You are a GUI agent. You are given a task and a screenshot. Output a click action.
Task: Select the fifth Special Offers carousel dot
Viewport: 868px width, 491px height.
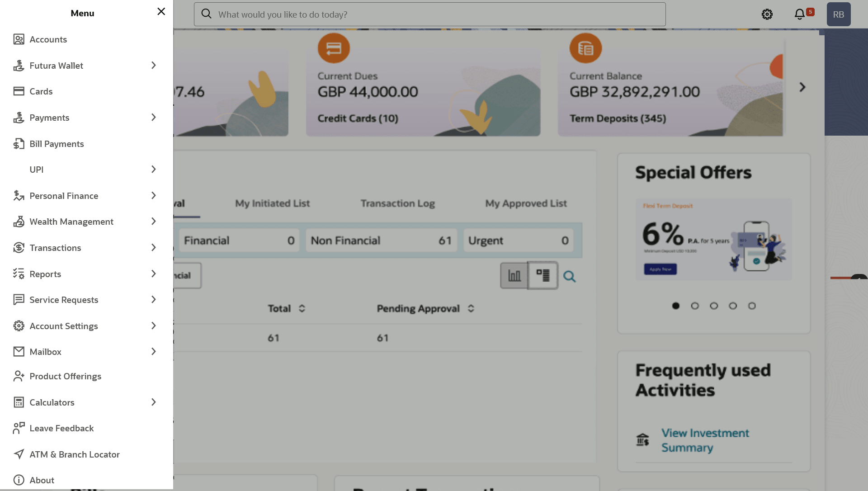(x=752, y=306)
